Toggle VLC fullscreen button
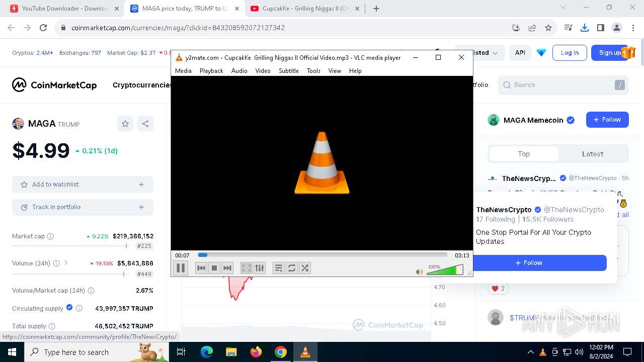 [246, 268]
